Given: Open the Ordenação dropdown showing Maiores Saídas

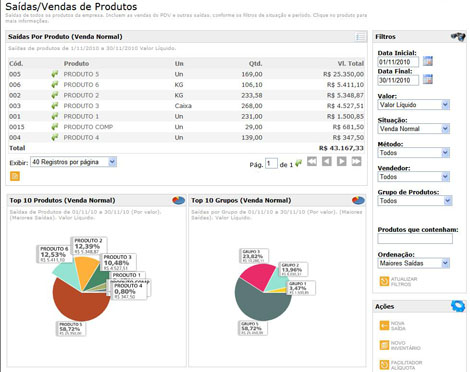Looking at the screenshot, I should [x=414, y=263].
